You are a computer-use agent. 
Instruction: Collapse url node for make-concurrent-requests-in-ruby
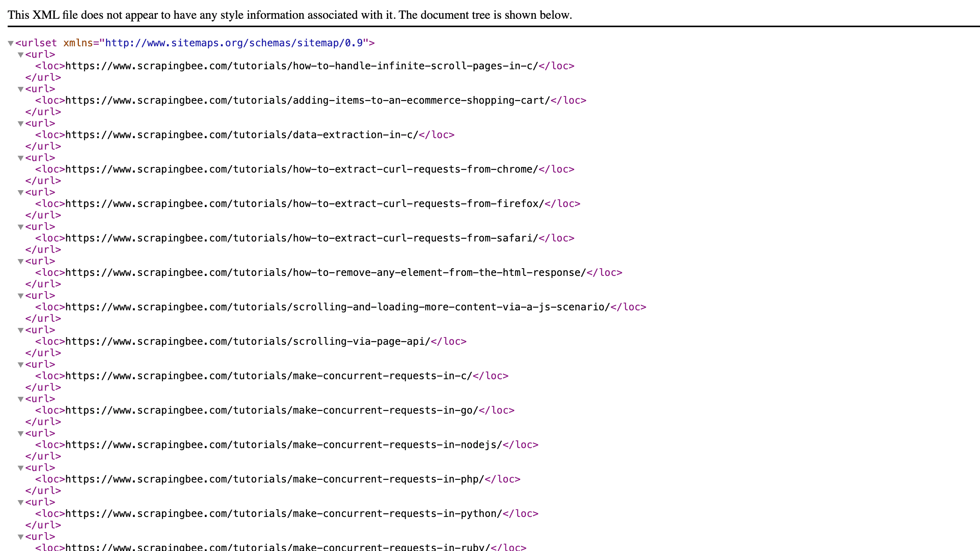[x=21, y=537]
